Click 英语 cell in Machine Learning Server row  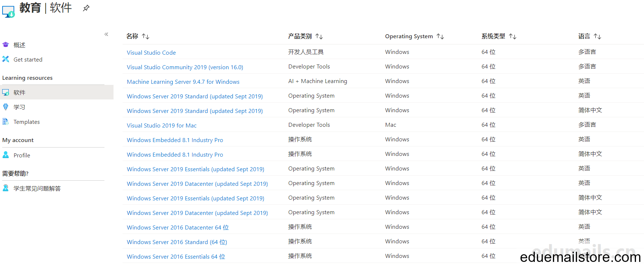pos(584,81)
